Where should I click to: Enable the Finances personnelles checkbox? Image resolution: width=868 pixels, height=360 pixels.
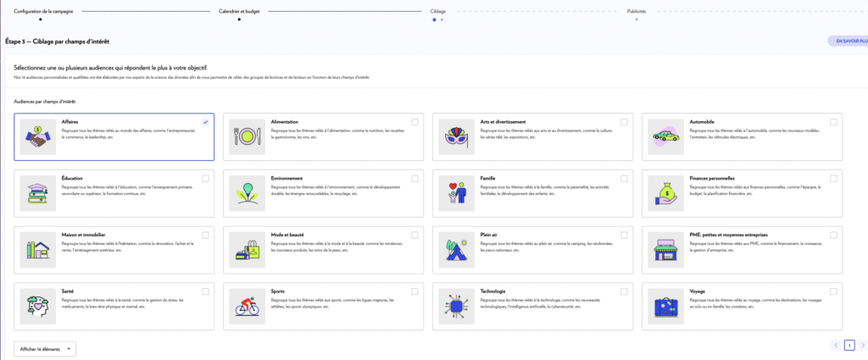[x=833, y=178]
